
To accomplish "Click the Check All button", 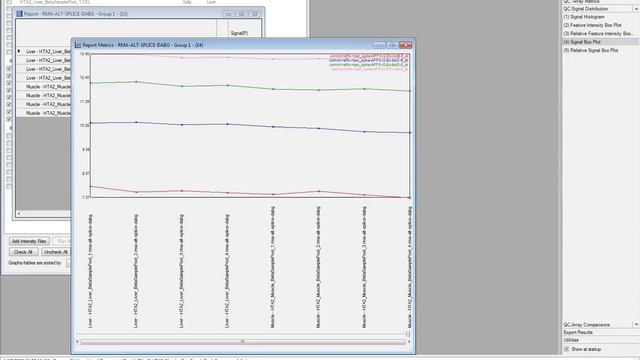I will click(23, 252).
